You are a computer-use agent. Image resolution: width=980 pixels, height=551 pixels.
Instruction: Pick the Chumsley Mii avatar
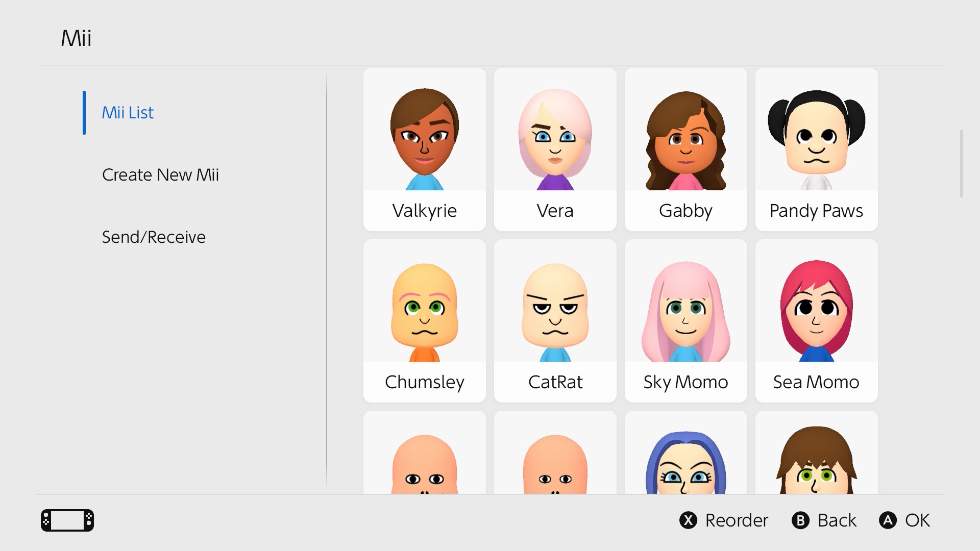[x=424, y=320]
